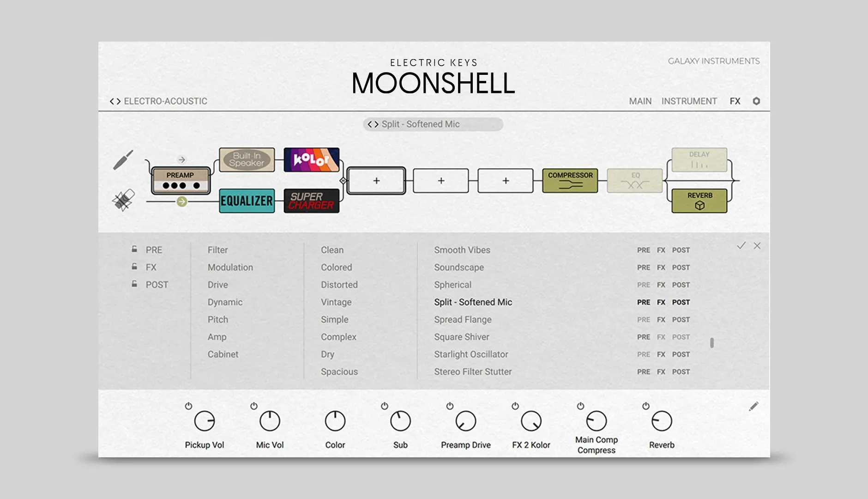Open the Electro-Acoustic instrument selector
The image size is (868, 499).
158,101
